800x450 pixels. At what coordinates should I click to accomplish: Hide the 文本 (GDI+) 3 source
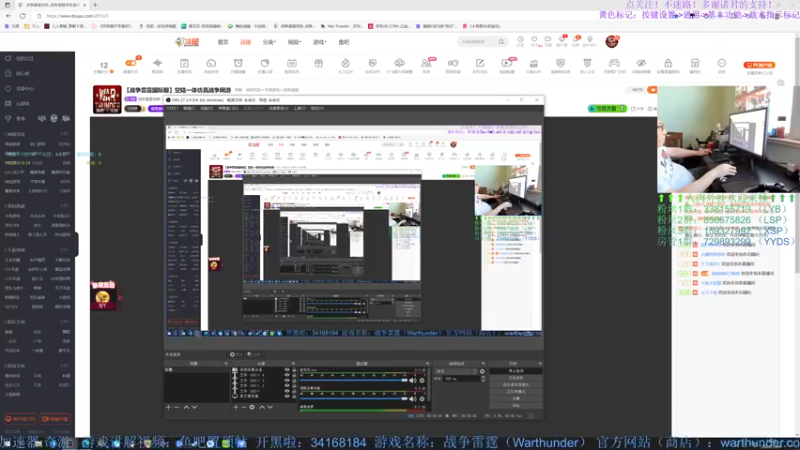[x=287, y=380]
